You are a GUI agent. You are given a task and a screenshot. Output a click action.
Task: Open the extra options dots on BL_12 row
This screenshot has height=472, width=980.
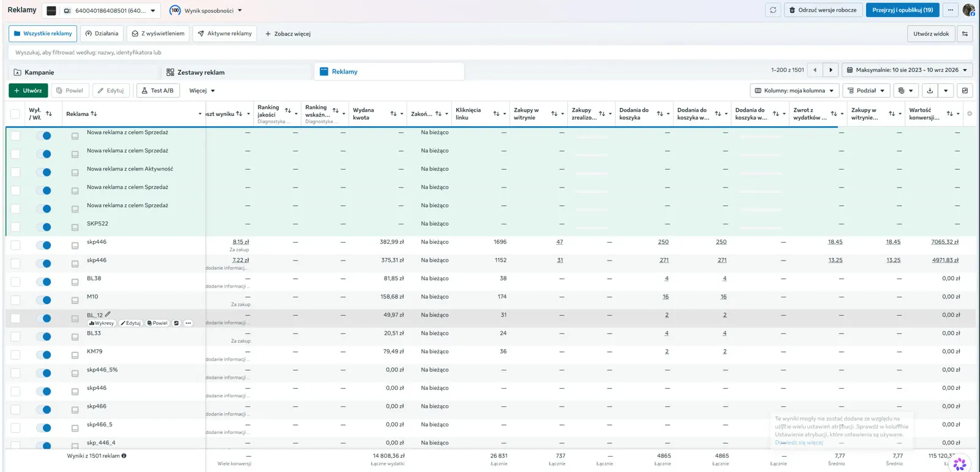(x=188, y=323)
